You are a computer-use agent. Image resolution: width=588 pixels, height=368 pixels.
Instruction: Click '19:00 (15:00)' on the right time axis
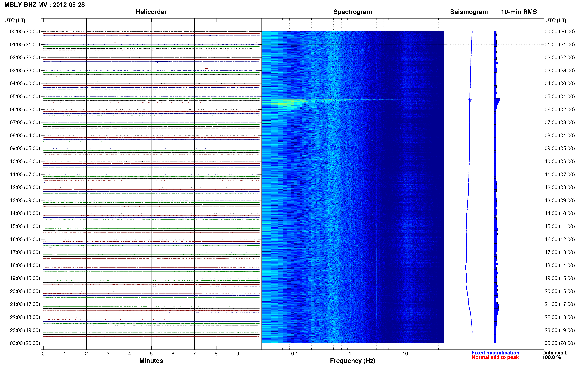click(560, 278)
